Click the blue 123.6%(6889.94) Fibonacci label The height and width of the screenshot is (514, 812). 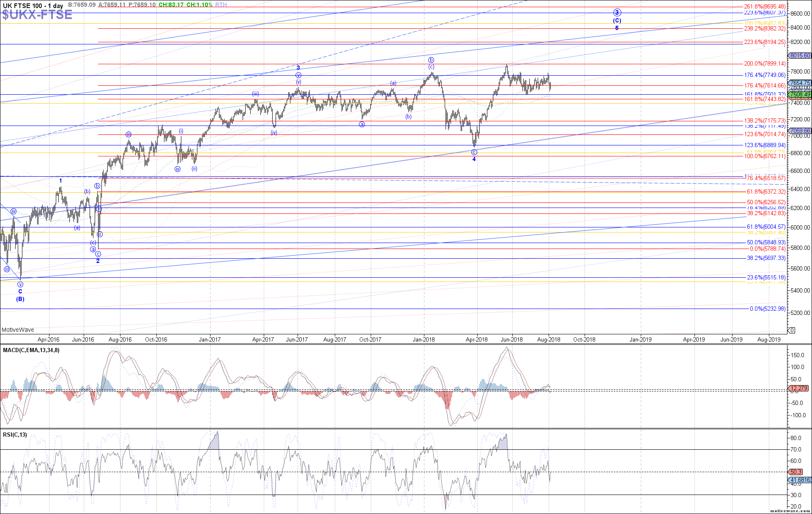(765, 145)
